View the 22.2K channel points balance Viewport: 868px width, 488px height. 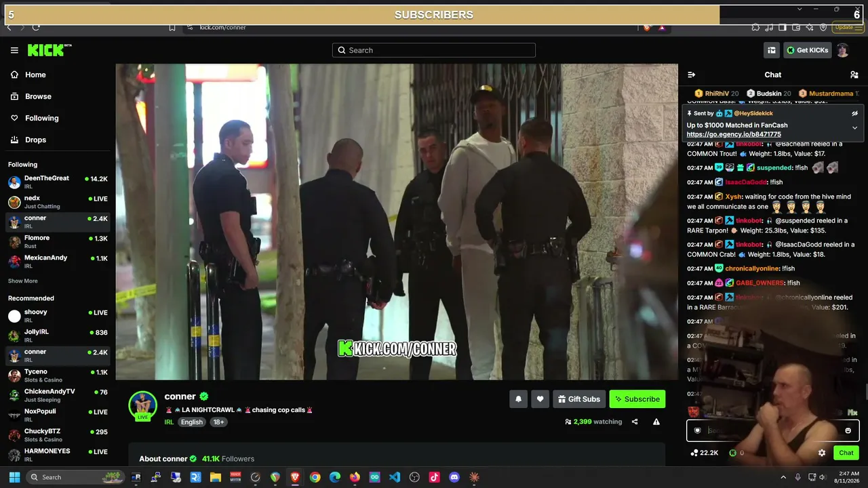coord(705,453)
